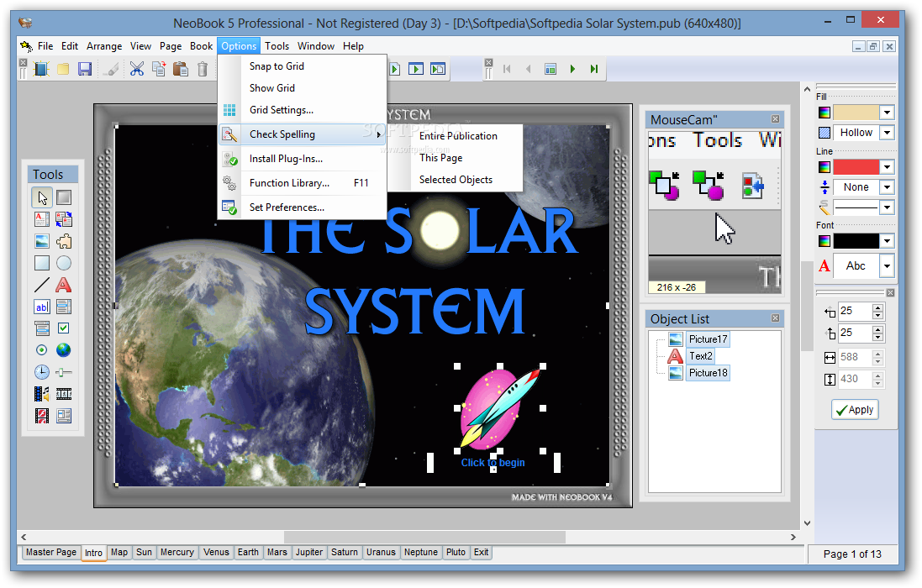Select the combo box tool

pyautogui.click(x=42, y=328)
